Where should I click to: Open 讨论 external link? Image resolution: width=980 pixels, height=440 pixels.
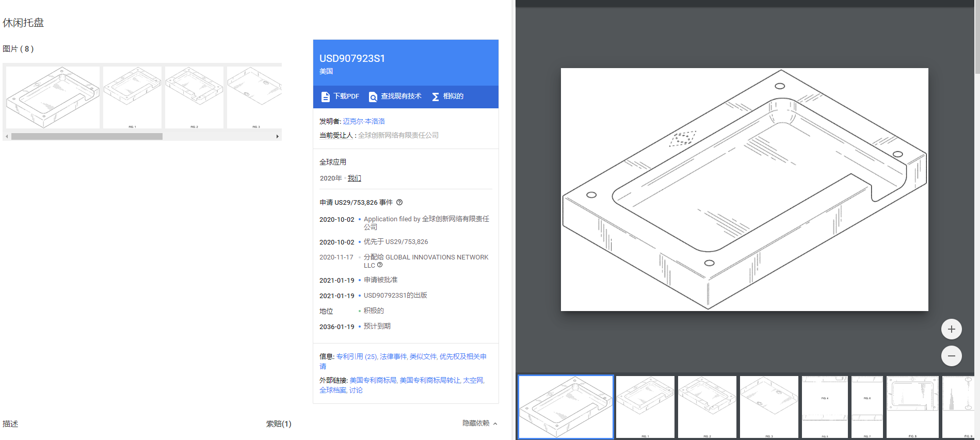tap(356, 390)
